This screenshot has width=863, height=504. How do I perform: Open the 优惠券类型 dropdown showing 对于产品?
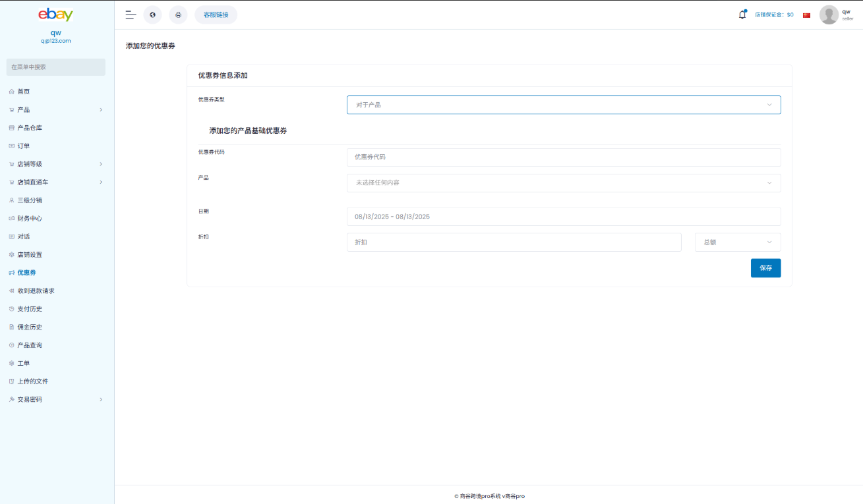click(564, 105)
